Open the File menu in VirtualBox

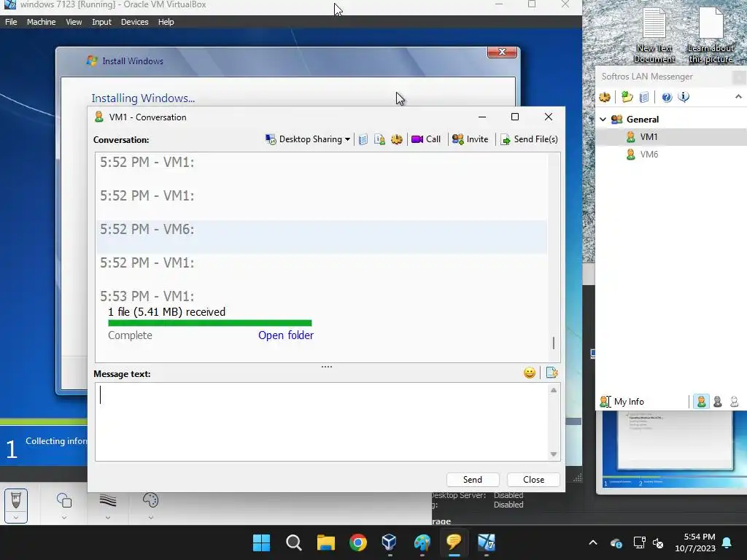click(11, 22)
